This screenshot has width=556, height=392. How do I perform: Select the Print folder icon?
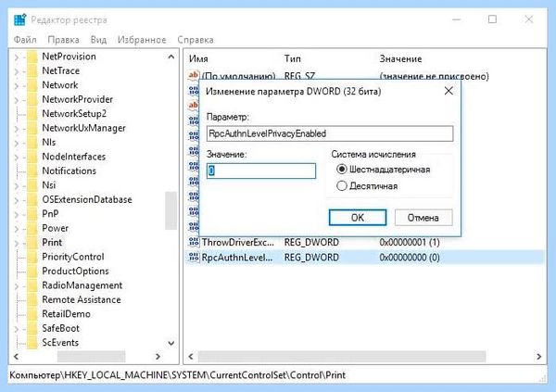coord(32,243)
